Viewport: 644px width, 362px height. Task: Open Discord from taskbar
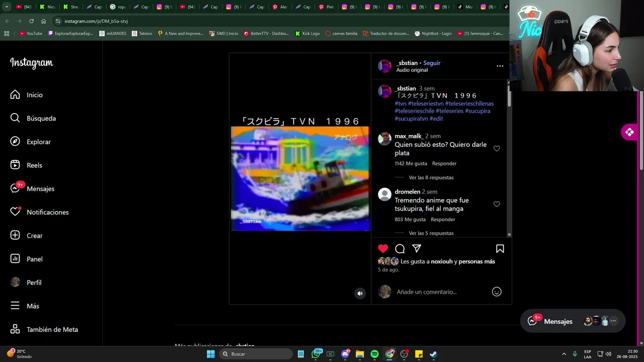coord(345,354)
